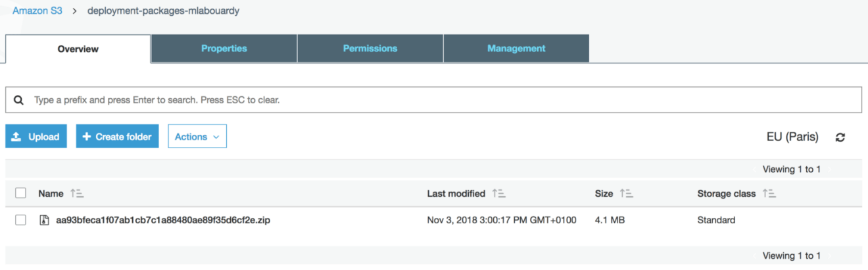Open the Permissions tab
Screen dimensions: 868x270
[x=370, y=49]
